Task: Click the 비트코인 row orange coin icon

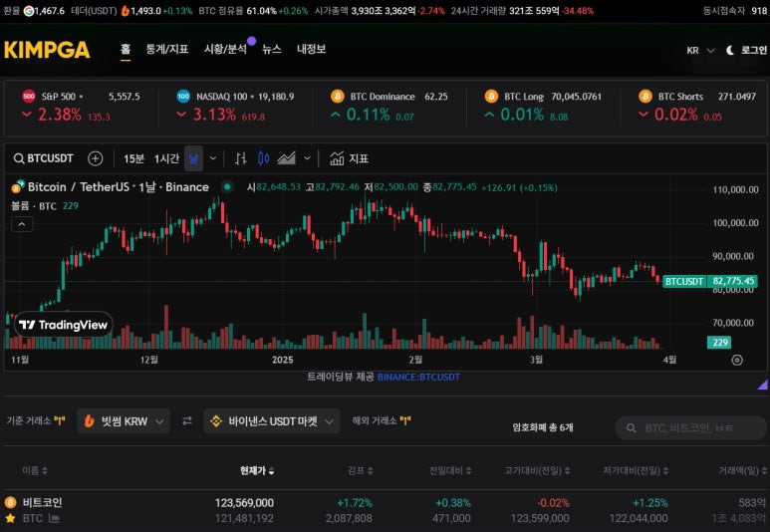Action: 10,502
